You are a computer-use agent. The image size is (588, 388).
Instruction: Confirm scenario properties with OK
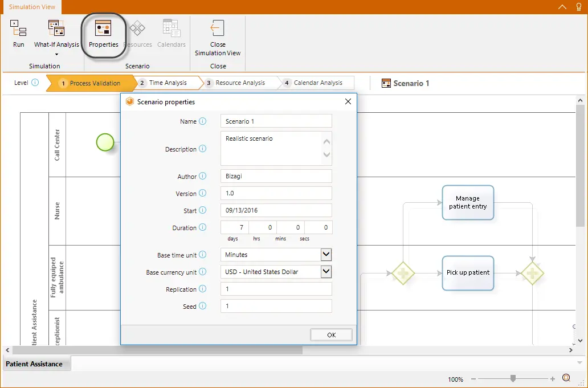(x=331, y=335)
